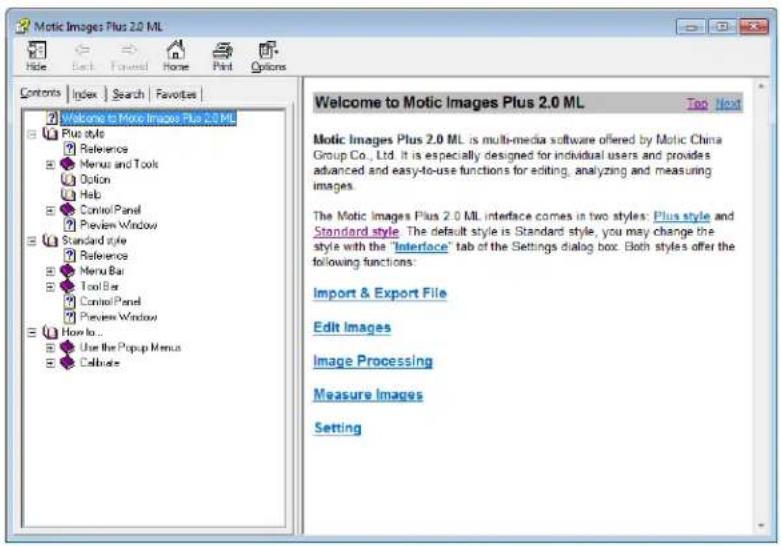Open the Edit Images link
Image resolution: width=781 pixels, height=546 pixels.
(x=352, y=327)
